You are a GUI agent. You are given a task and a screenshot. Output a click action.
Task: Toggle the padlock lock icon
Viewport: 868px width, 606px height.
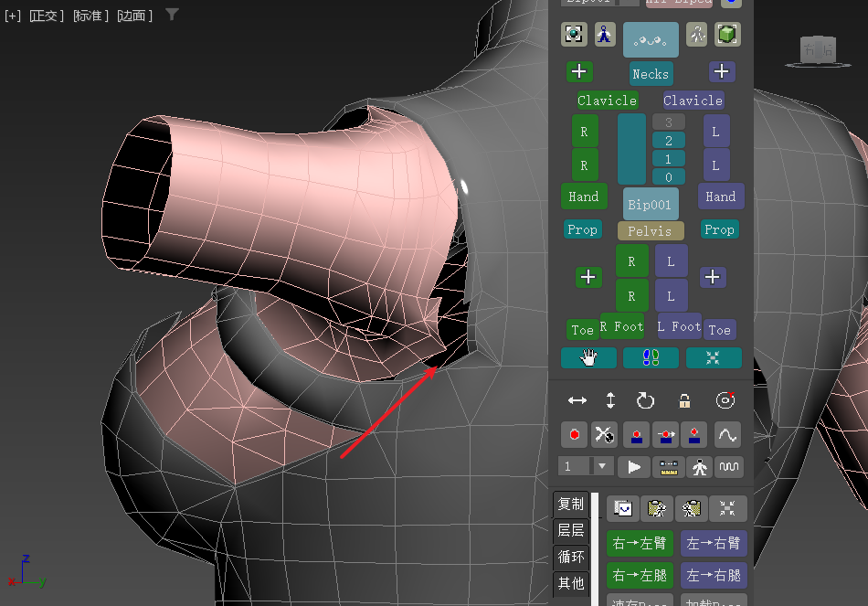coord(684,400)
